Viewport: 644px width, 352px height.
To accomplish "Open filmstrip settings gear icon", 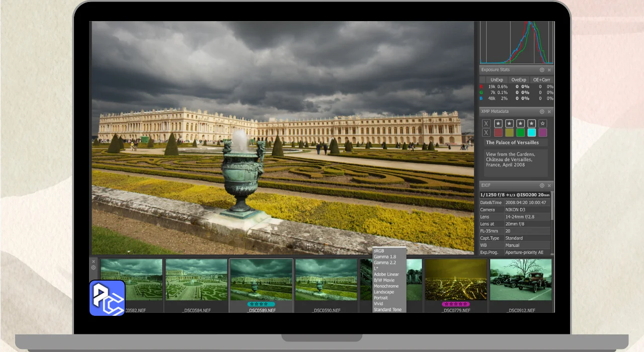I will tap(94, 268).
